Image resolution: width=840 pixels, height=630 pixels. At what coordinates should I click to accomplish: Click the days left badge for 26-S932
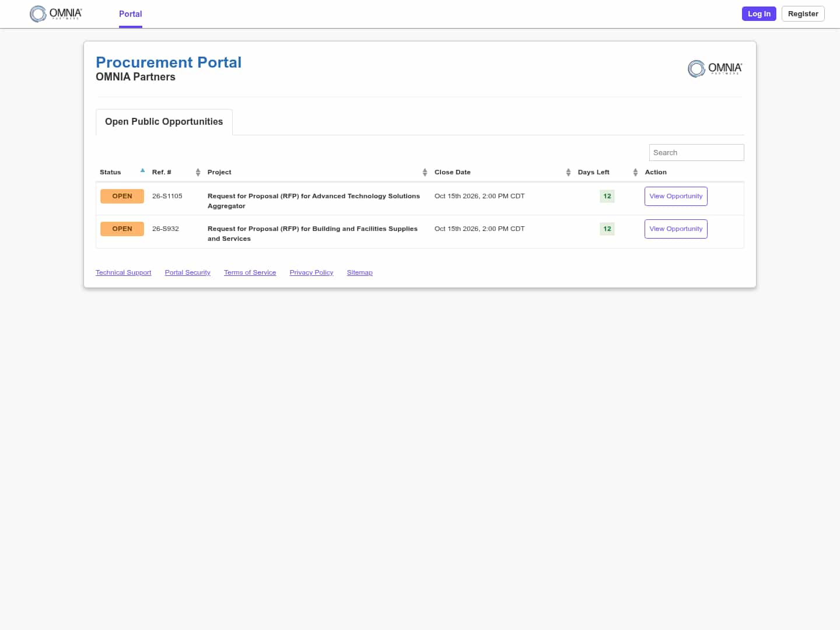pos(607,229)
